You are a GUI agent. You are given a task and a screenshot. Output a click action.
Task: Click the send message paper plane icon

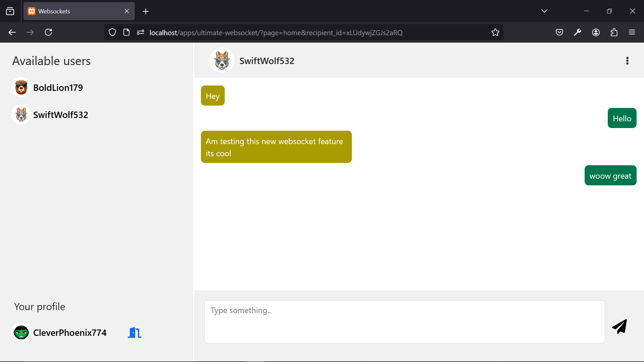pos(620,326)
